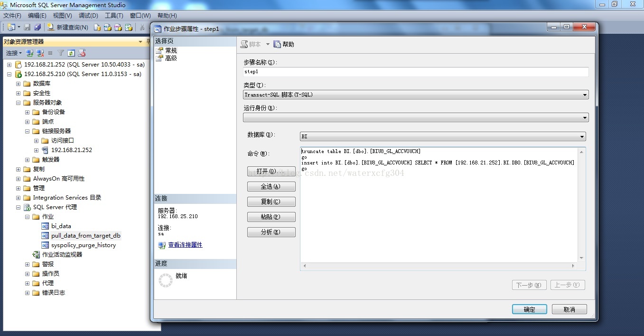Click the 打开(O)... button
This screenshot has width=644, height=336.
[271, 171]
